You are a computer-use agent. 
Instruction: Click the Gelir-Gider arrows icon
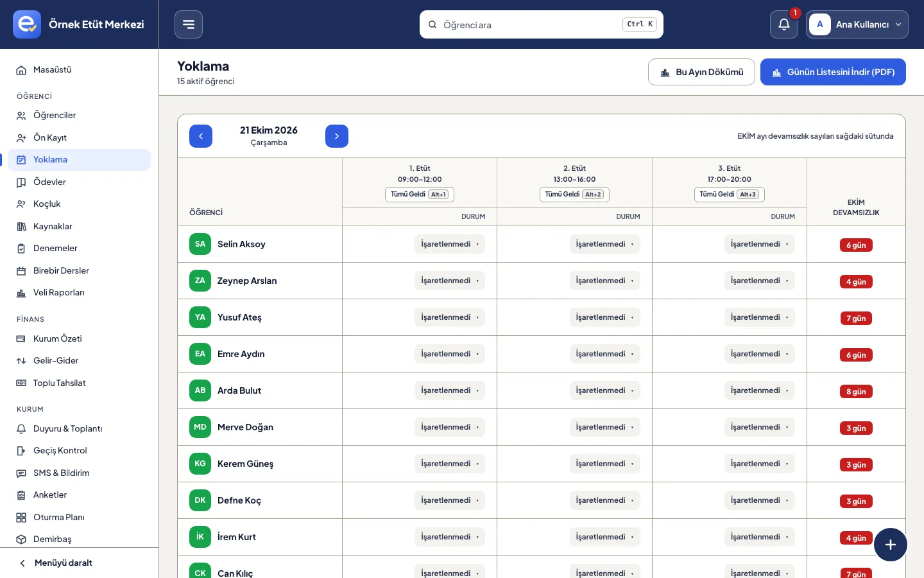[21, 361]
